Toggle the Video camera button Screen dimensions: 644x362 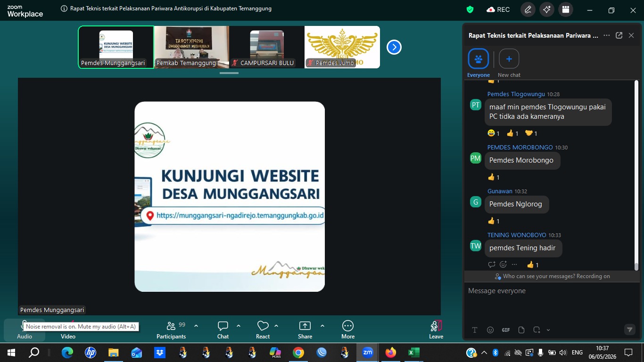[68, 330]
